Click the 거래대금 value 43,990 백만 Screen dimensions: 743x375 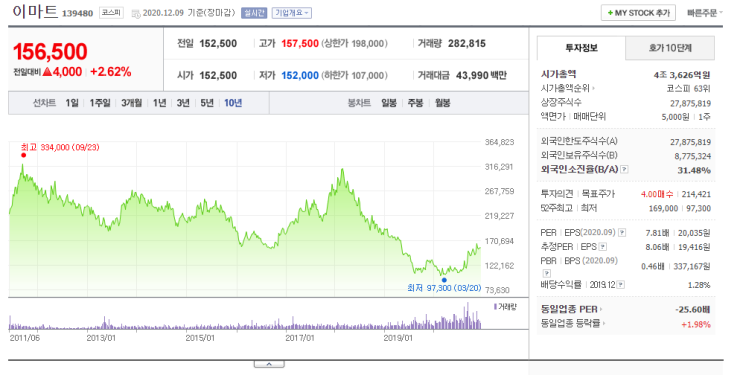pyautogui.click(x=481, y=75)
